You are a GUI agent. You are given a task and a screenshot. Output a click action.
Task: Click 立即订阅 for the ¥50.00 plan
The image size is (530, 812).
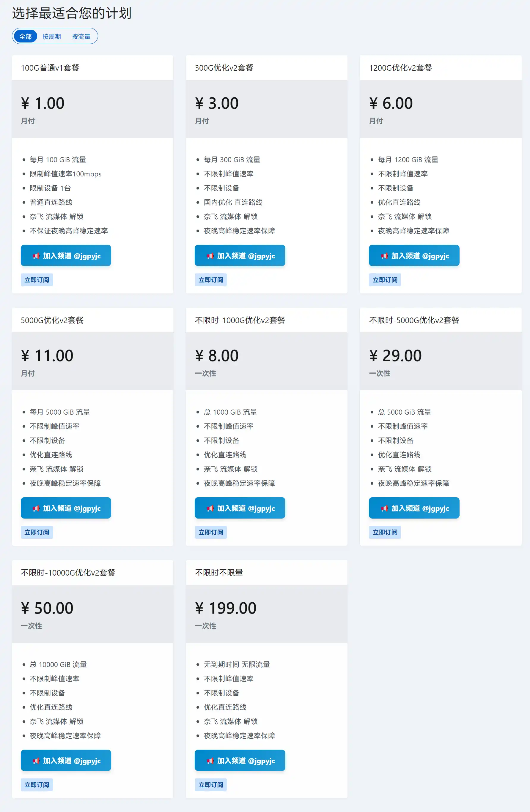pos(37,785)
